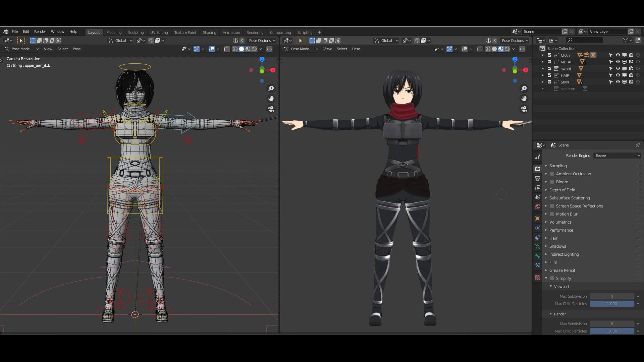Screen dimensions: 644x362
Task: Toggle camera view in left viewport
Action: 271,109
